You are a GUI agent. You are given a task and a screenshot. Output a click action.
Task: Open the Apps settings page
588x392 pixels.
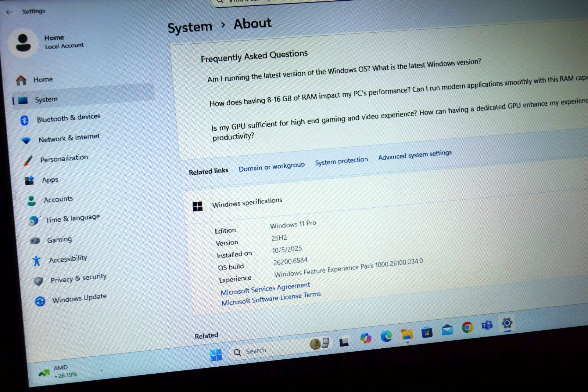click(50, 180)
